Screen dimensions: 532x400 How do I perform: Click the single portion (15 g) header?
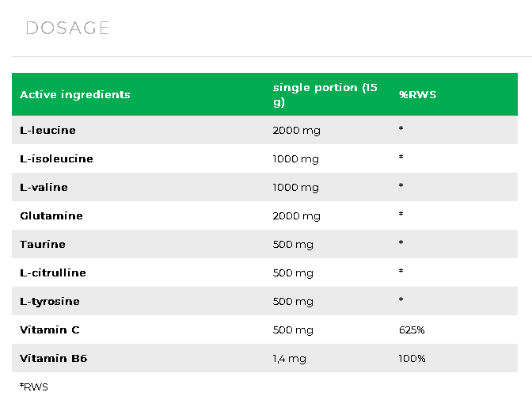325,94
